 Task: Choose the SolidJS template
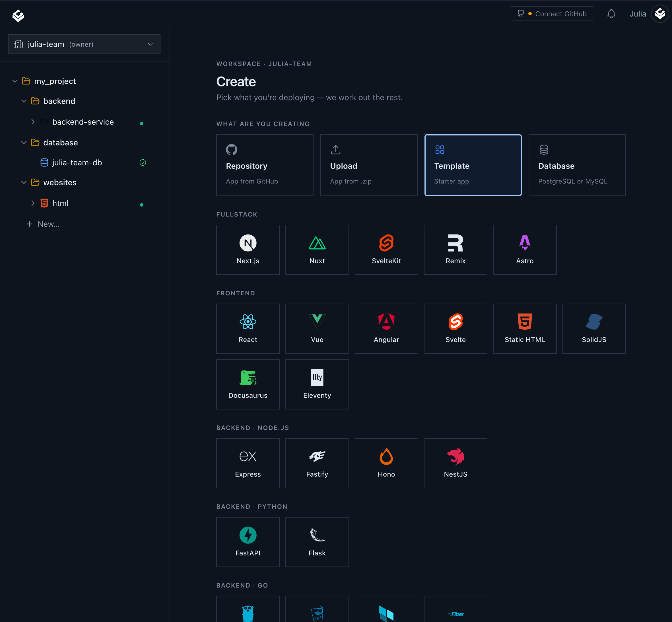click(x=594, y=329)
